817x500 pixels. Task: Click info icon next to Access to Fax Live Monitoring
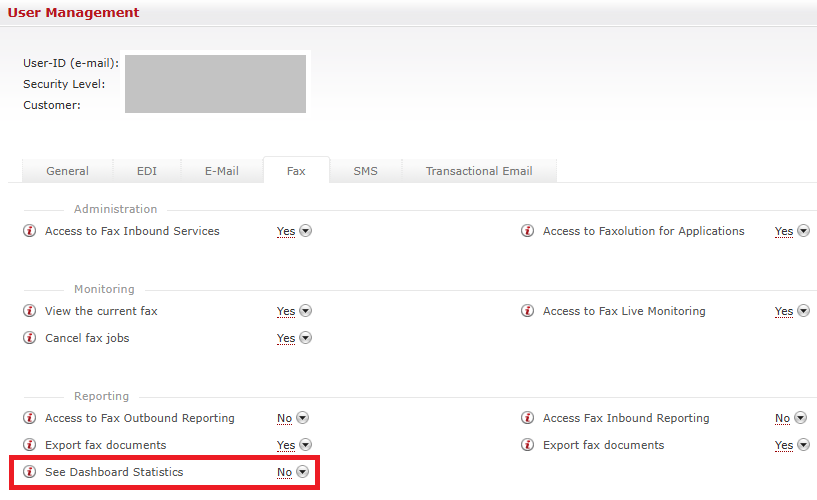(527, 311)
